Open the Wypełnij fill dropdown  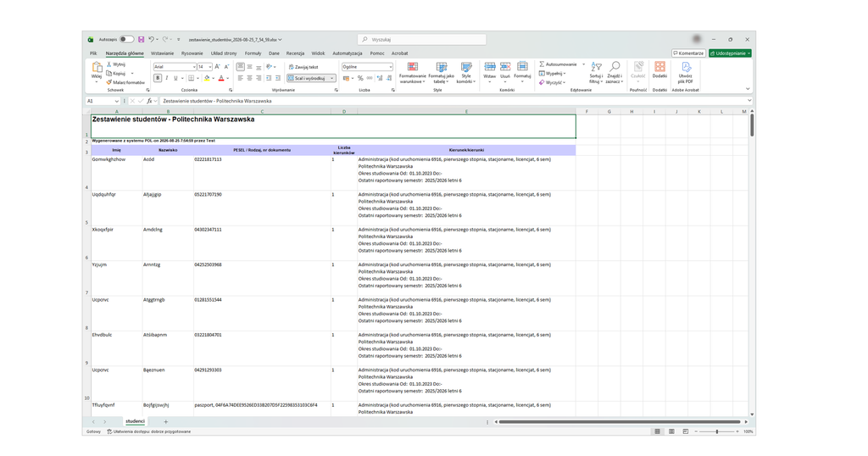(553, 73)
